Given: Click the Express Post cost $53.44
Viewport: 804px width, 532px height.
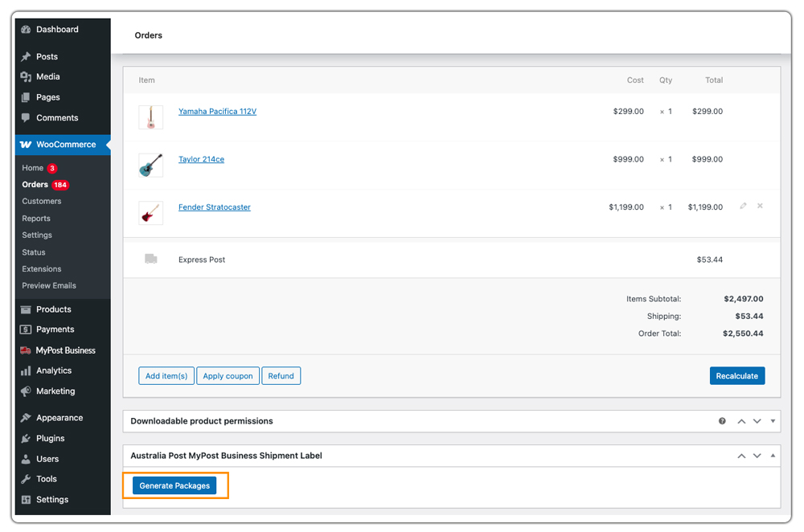Looking at the screenshot, I should point(710,260).
